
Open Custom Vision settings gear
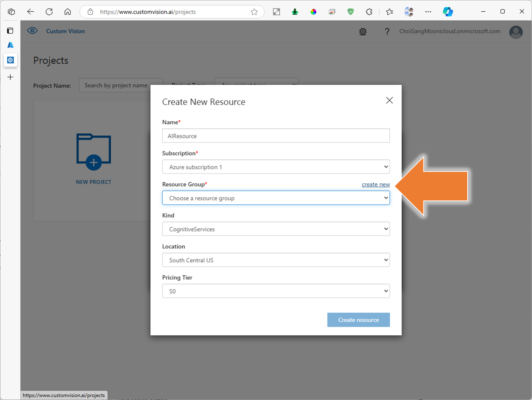coord(363,32)
